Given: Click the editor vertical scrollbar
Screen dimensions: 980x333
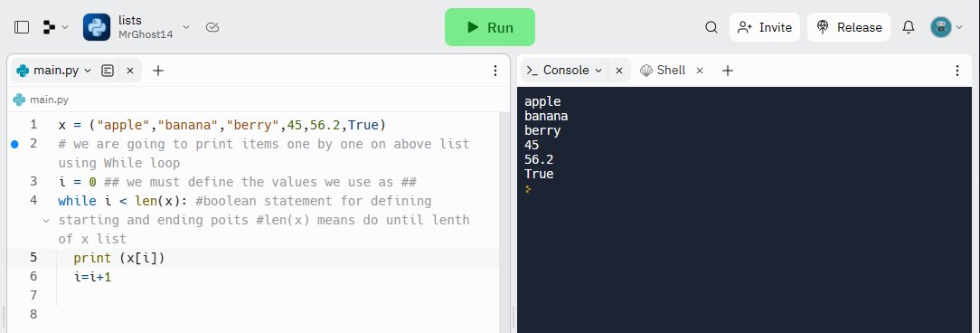Looking at the screenshot, I should (505, 223).
